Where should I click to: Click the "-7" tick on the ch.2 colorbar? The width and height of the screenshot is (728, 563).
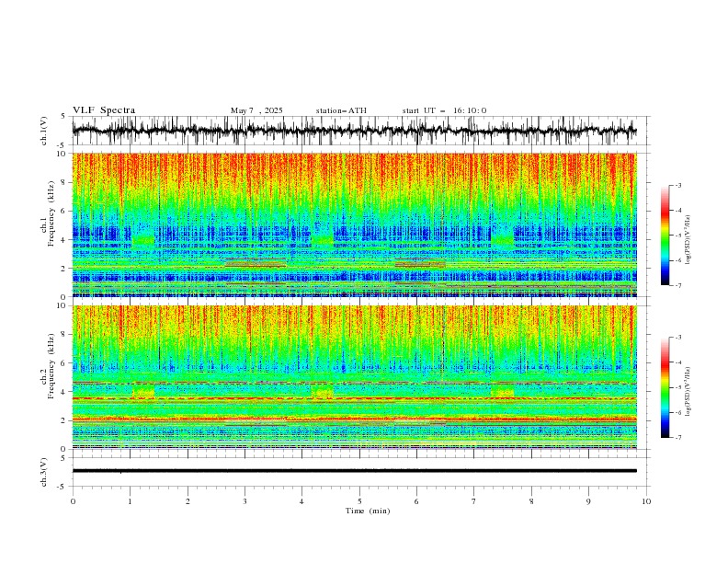point(677,438)
